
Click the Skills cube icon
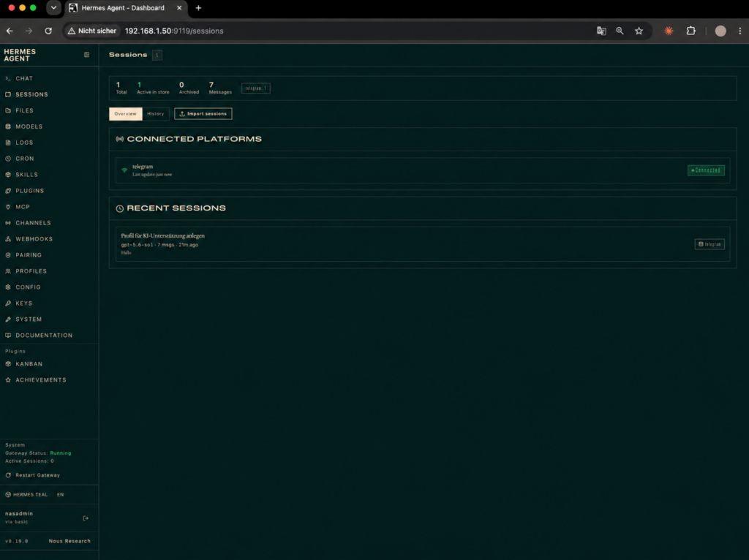[x=8, y=175]
